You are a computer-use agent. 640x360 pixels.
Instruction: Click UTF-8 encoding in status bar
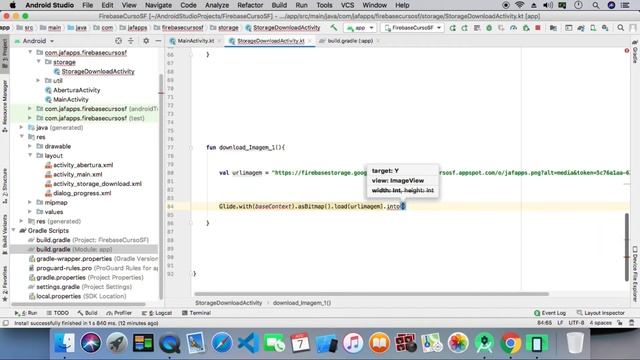point(576,323)
